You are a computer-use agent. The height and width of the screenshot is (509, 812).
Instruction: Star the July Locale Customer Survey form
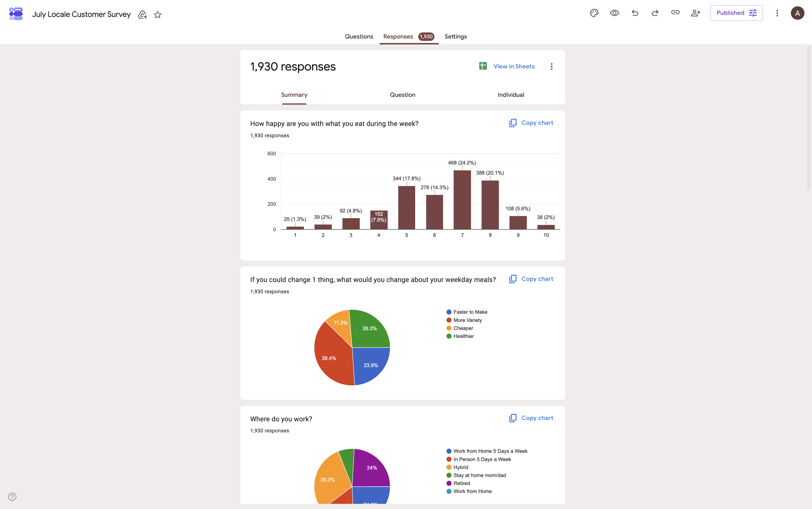coord(157,15)
